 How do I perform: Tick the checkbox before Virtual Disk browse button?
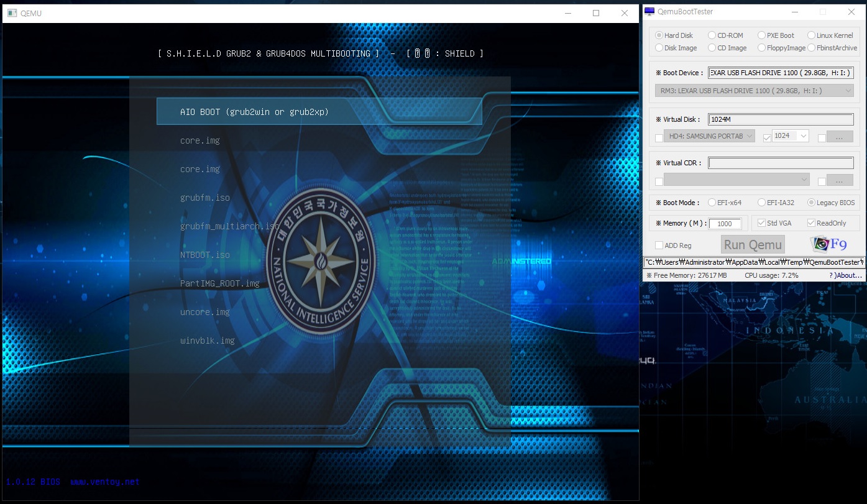(822, 138)
